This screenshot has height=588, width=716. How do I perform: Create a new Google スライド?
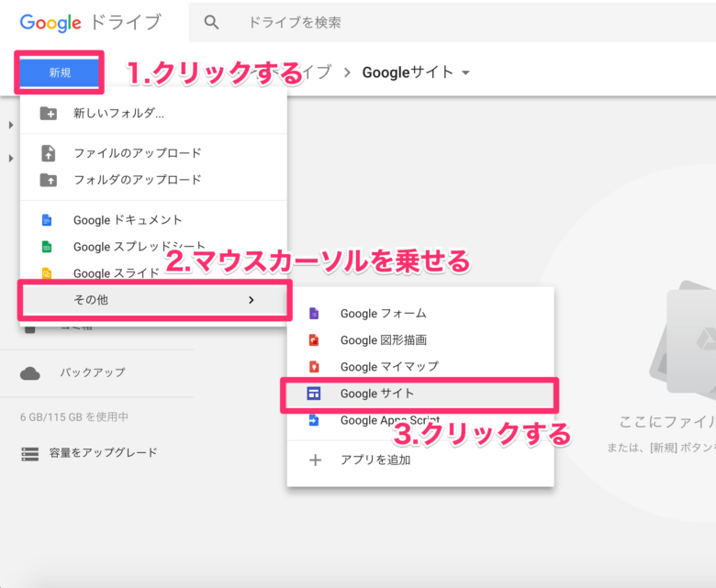coord(153,273)
